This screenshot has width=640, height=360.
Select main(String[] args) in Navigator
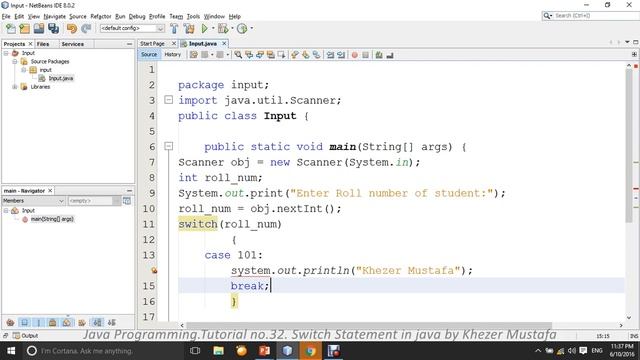pos(52,219)
